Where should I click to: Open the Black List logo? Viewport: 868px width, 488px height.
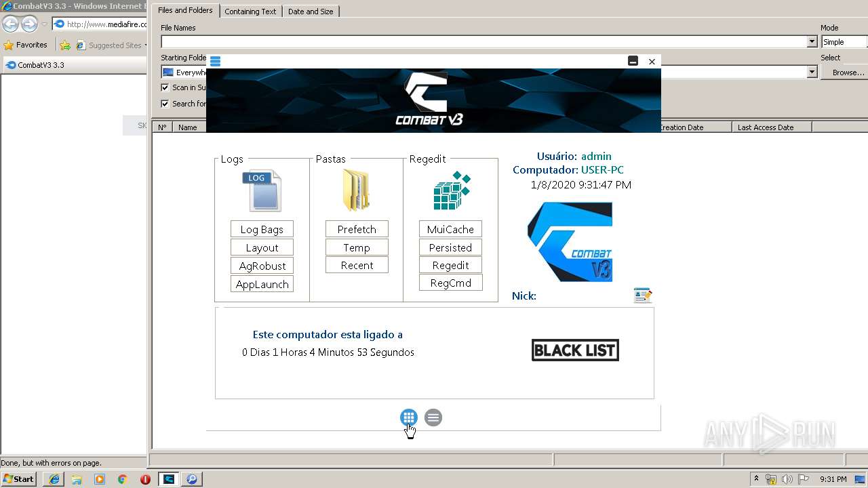click(x=575, y=350)
